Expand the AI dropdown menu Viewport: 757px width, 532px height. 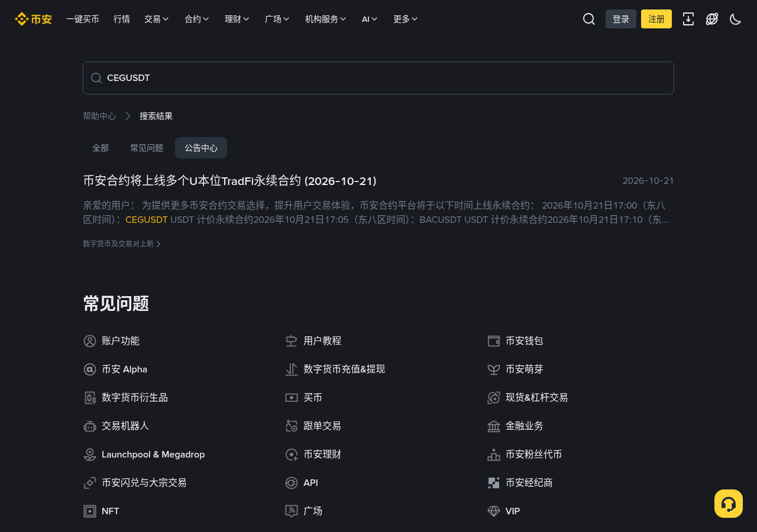(370, 19)
